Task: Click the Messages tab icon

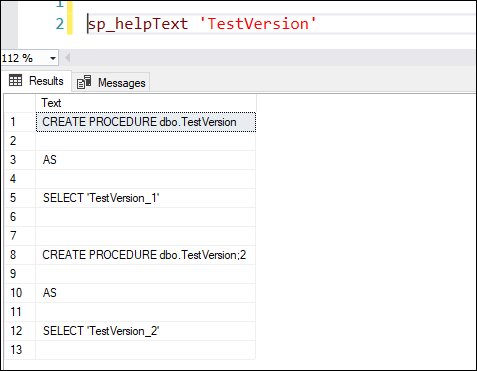Action: pos(84,82)
